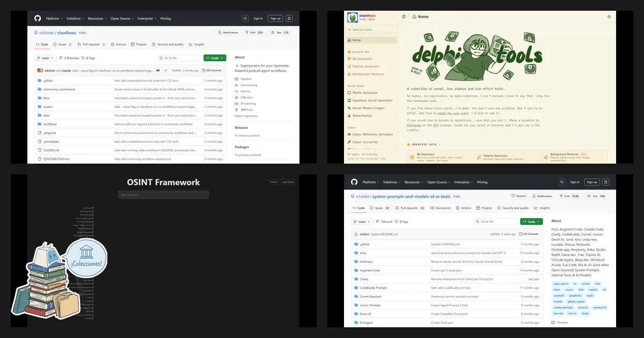Open Background Remover in delphitools sidebar
The height and width of the screenshot is (338, 644).
pos(368,74)
